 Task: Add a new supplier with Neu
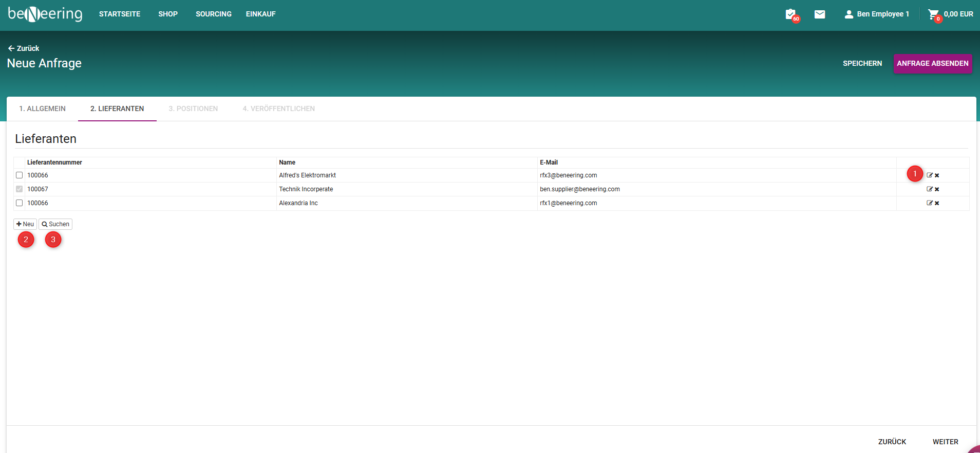point(25,224)
